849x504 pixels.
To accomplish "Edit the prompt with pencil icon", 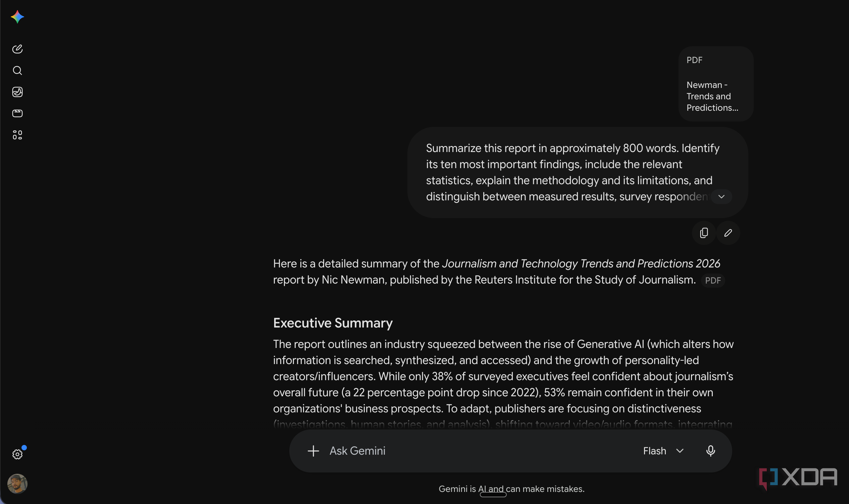I will [x=728, y=233].
